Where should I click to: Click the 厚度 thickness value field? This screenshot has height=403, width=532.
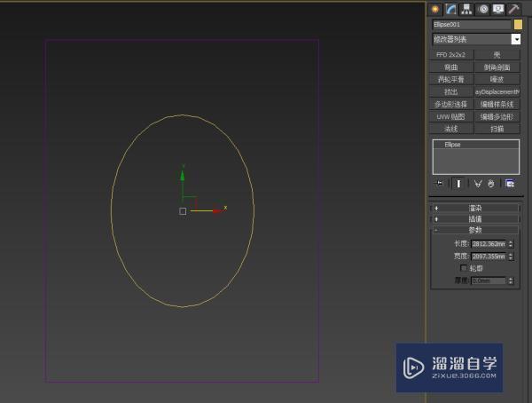pyautogui.click(x=489, y=281)
